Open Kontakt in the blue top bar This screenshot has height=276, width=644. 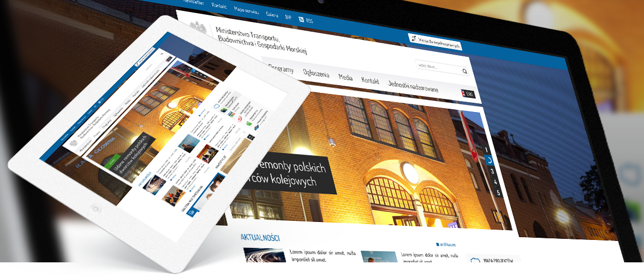(x=219, y=5)
